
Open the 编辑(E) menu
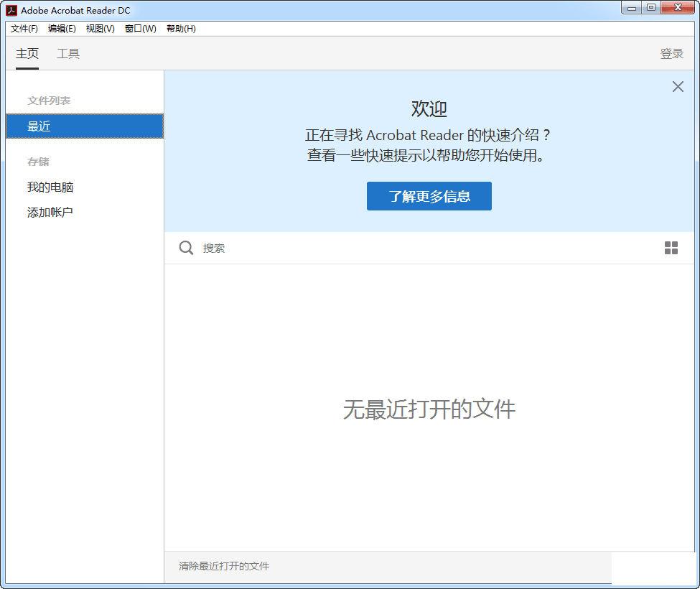click(62, 29)
